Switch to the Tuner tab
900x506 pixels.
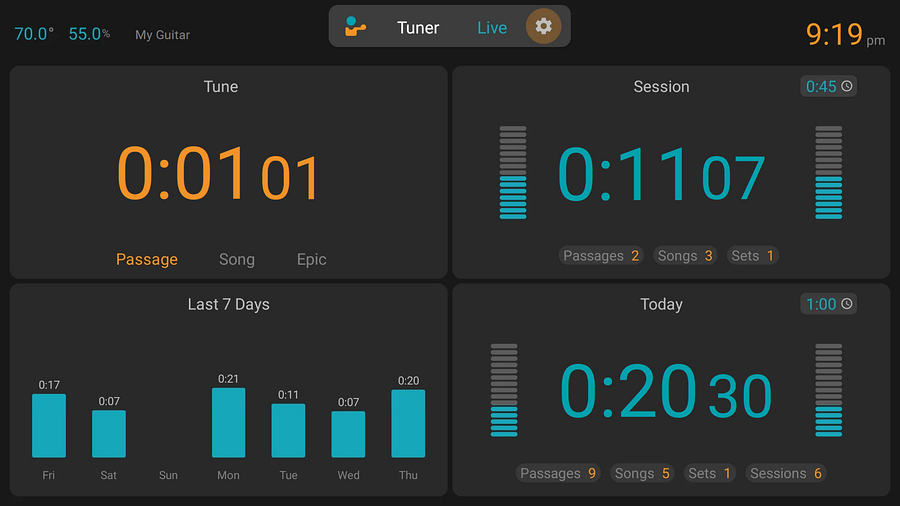(x=418, y=28)
